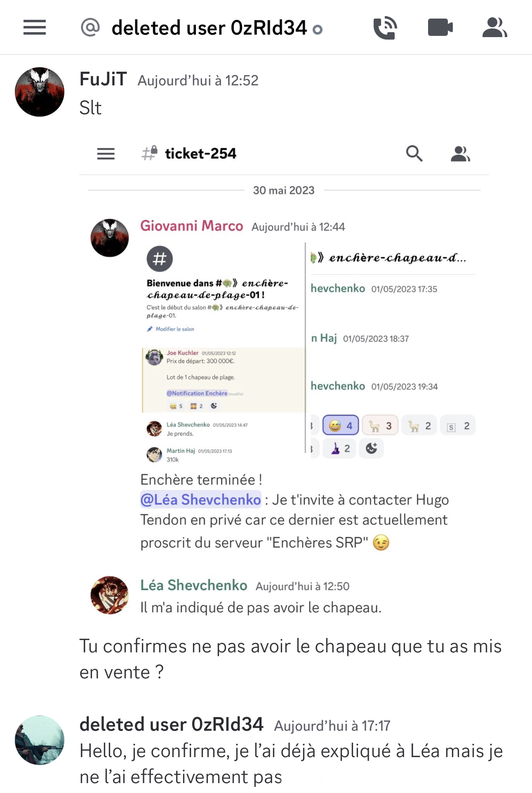Tap the Giovanni Marco username in screenshot
This screenshot has height=793, width=532.
point(192,226)
